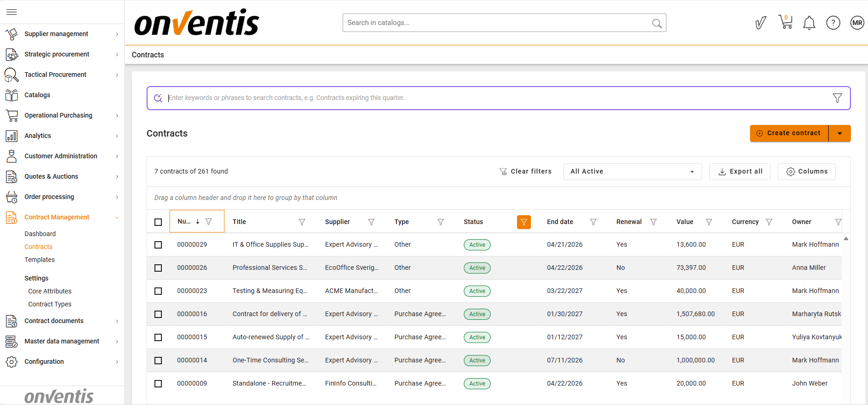The image size is (868, 405).
Task: Go to Contract Management Dashboard
Action: tap(40, 234)
